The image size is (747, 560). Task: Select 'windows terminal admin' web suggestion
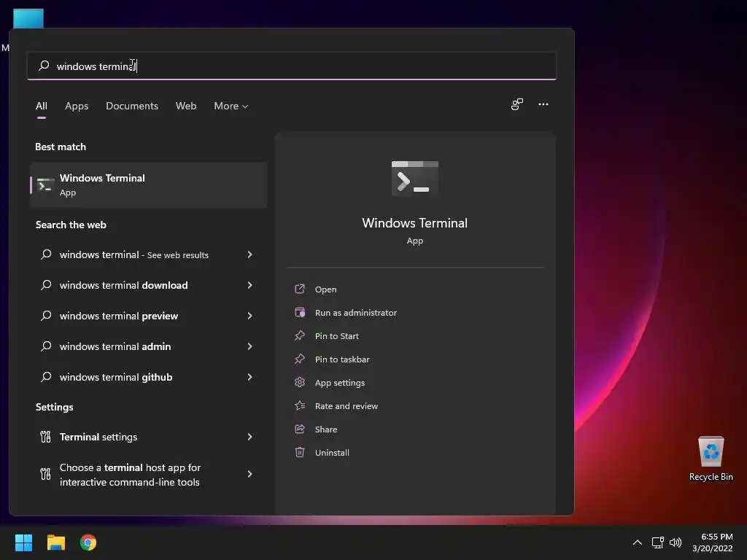148,346
